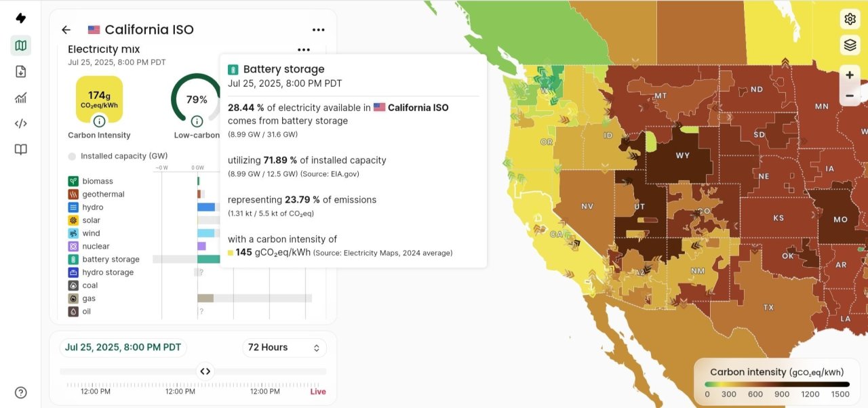Open map settings gear
The height and width of the screenshot is (408, 868).
tap(850, 19)
